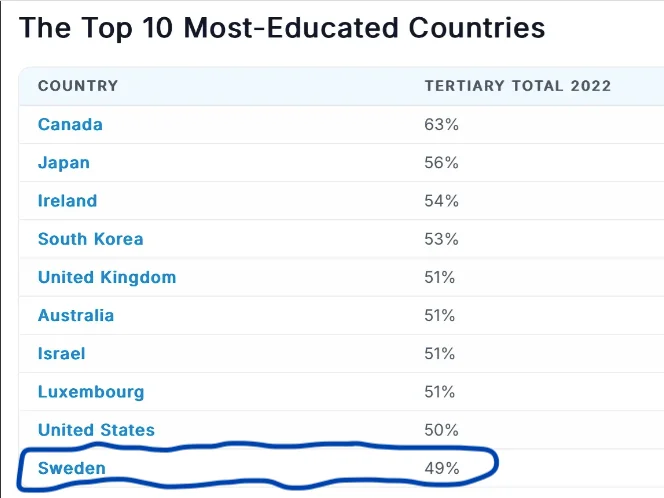The width and height of the screenshot is (664, 498).
Task: Open the United States link
Action: pyautogui.click(x=96, y=430)
